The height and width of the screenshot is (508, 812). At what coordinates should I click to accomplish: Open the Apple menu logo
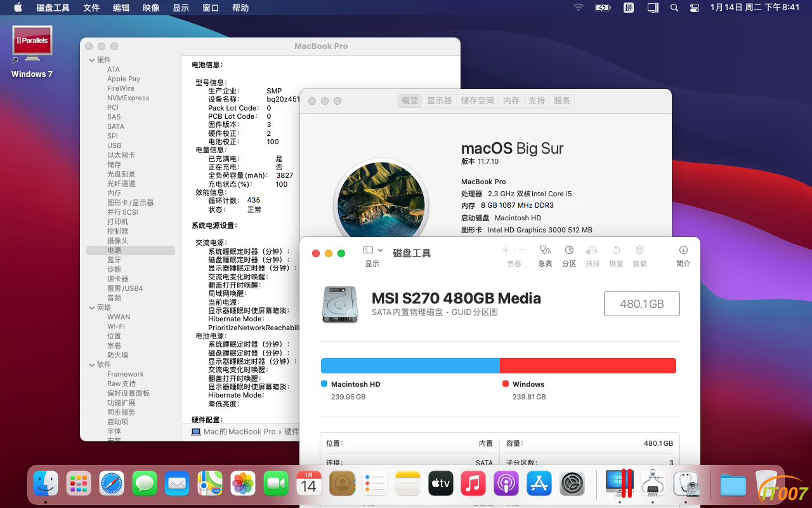18,8
